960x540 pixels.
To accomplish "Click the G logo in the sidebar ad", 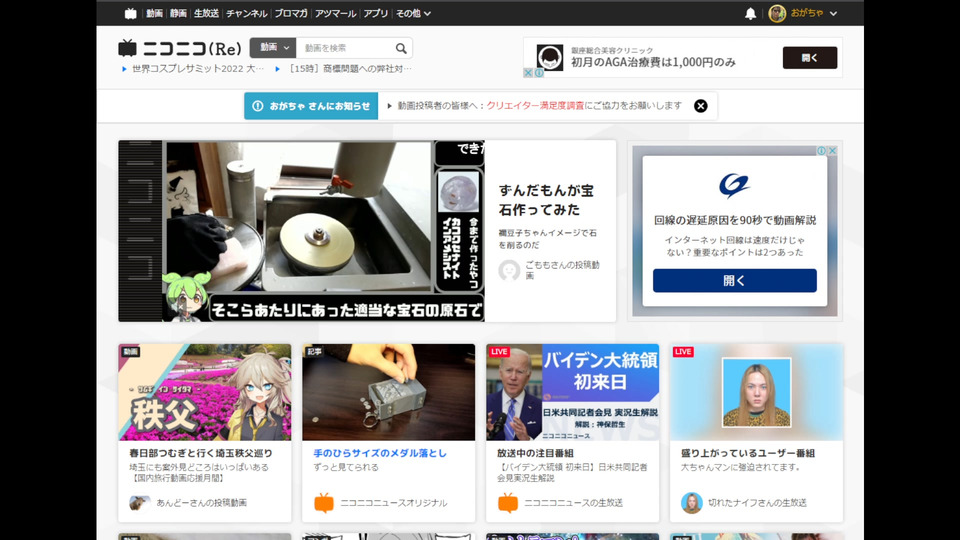I will [734, 186].
